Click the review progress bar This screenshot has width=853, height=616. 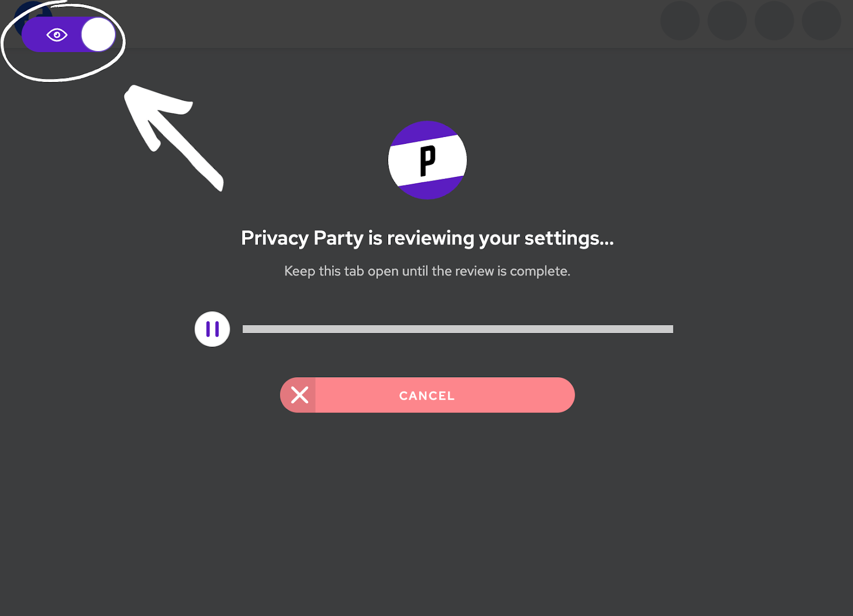tap(457, 329)
